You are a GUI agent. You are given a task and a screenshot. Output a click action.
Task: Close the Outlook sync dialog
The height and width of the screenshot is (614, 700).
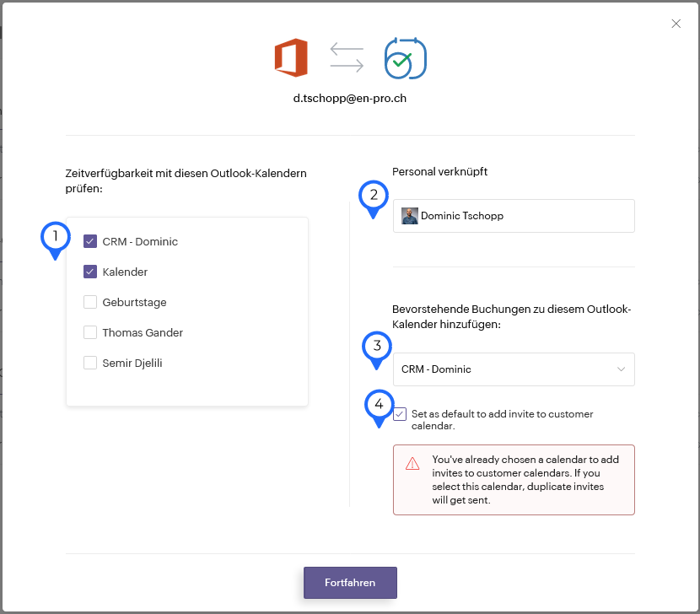pyautogui.click(x=676, y=24)
